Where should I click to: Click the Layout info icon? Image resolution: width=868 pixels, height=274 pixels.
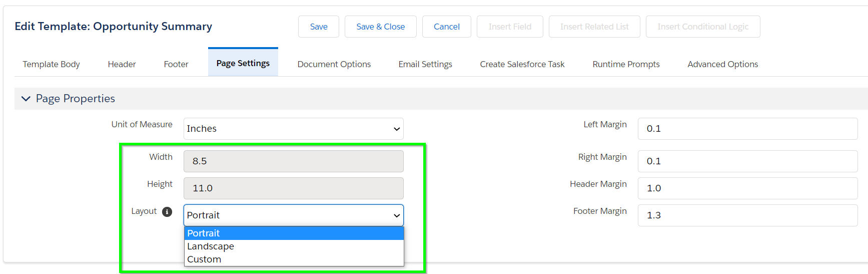click(x=167, y=212)
